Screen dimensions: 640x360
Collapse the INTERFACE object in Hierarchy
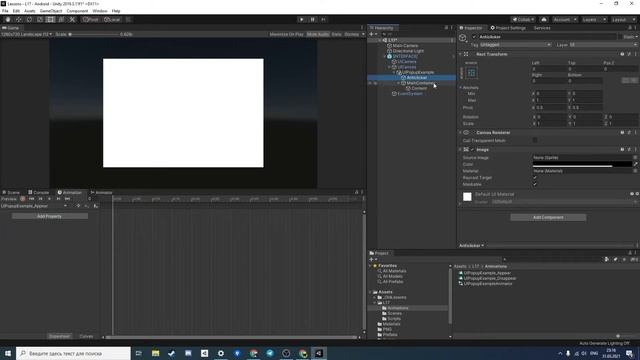385,56
